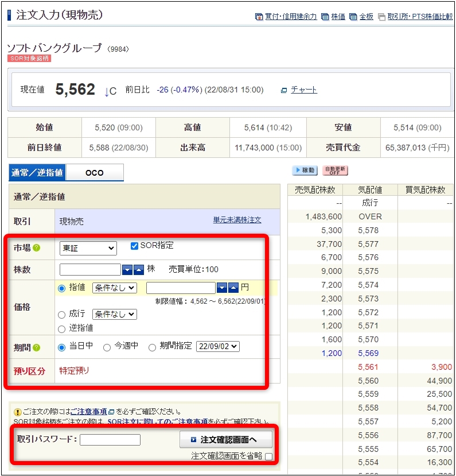Click the green help icon beside 期間
Image resolution: width=456 pixels, height=476 pixels.
pos(37,347)
